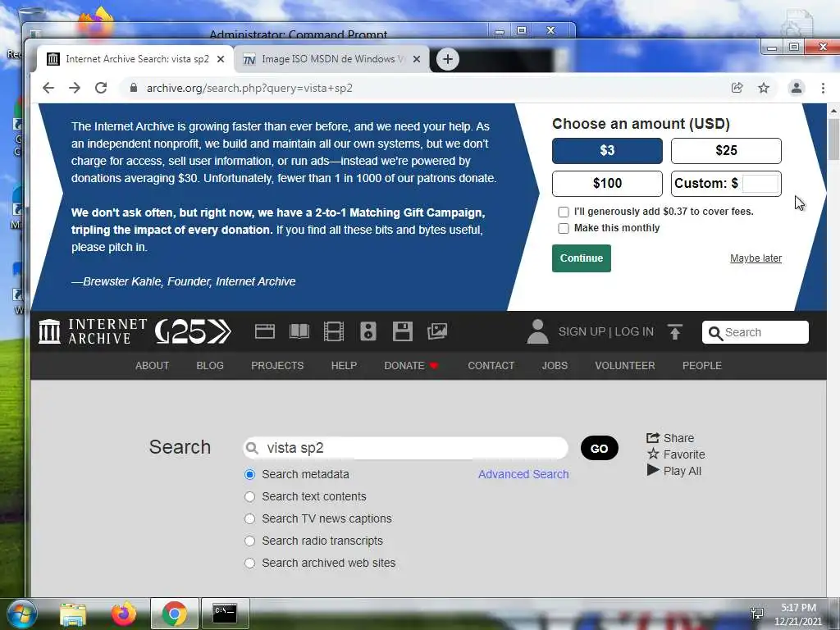Open Windows Explorer from the taskbar
This screenshot has width=840, height=630.
tap(73, 614)
